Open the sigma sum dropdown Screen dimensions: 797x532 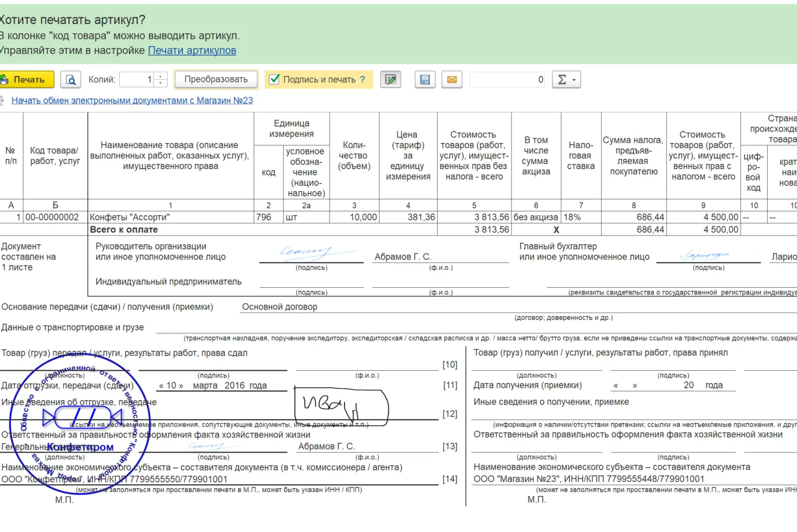click(566, 80)
